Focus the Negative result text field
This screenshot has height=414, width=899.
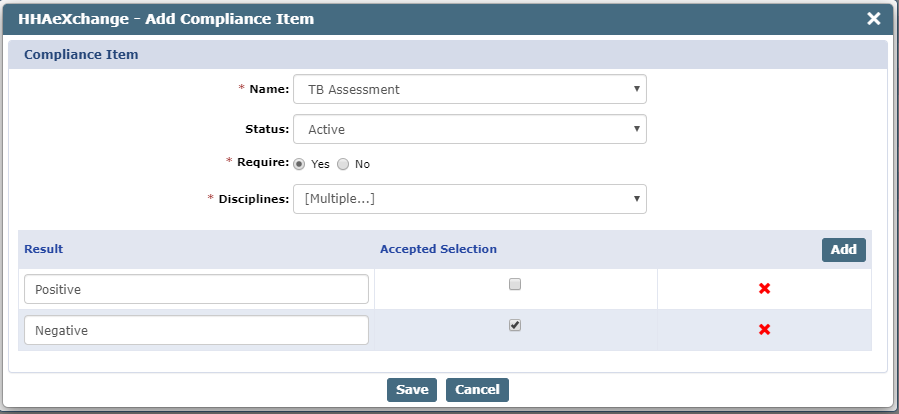coord(196,330)
